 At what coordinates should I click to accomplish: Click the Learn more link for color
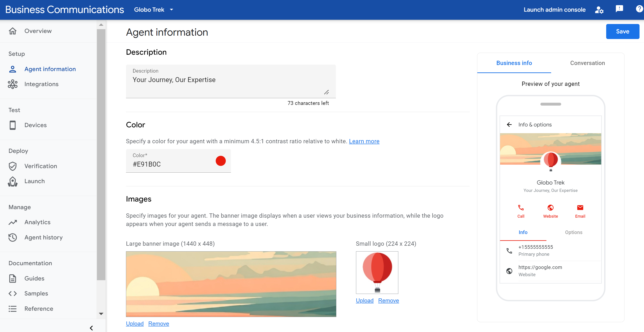[x=364, y=141]
